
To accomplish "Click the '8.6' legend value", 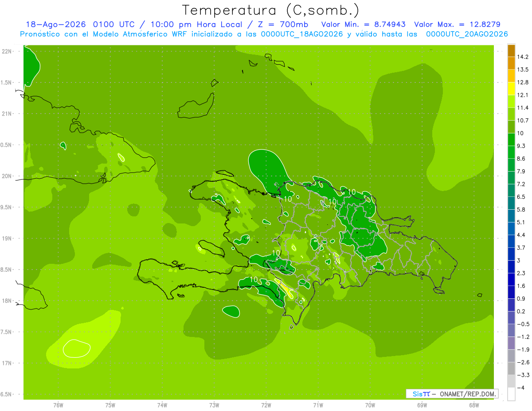I will coord(521,159).
